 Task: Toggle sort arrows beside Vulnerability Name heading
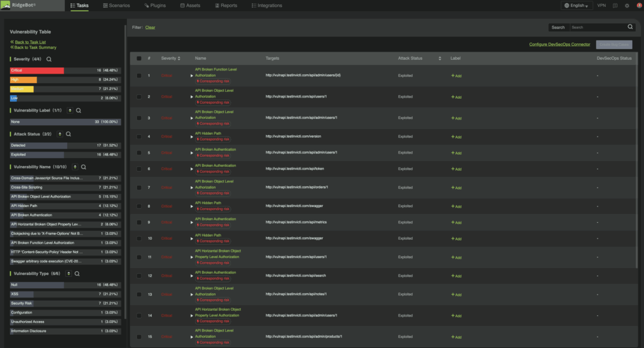74,167
